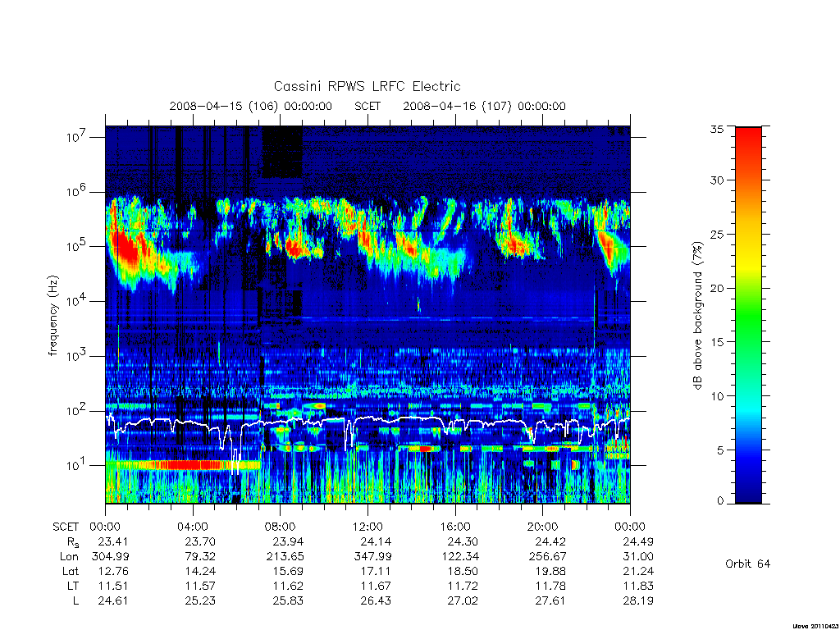The width and height of the screenshot is (840, 630).
Task: Click the Rs value 24.14 in the table
Action: point(376,541)
